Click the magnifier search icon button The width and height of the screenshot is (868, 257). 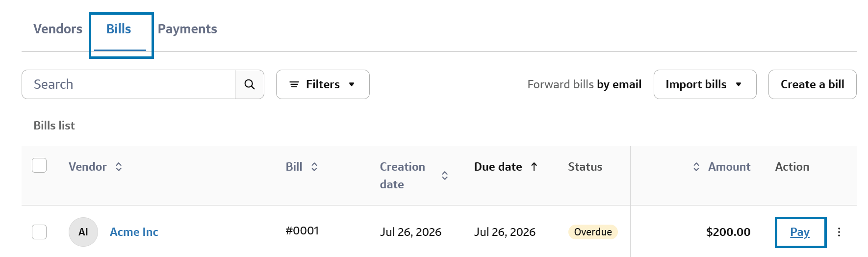(250, 84)
